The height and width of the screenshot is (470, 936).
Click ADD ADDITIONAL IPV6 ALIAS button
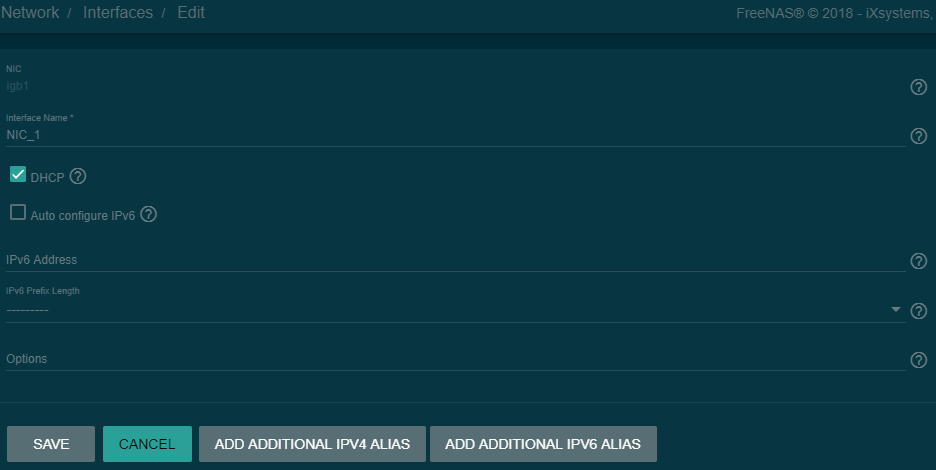point(543,444)
